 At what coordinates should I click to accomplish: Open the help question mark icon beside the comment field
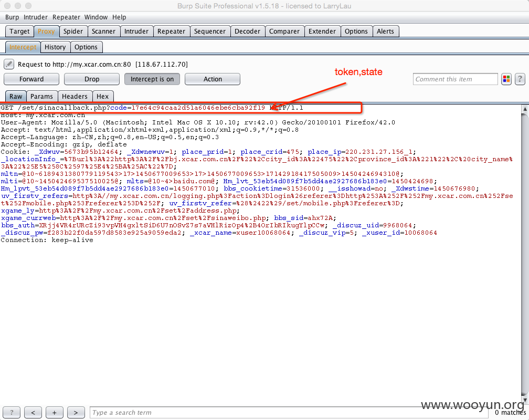520,79
